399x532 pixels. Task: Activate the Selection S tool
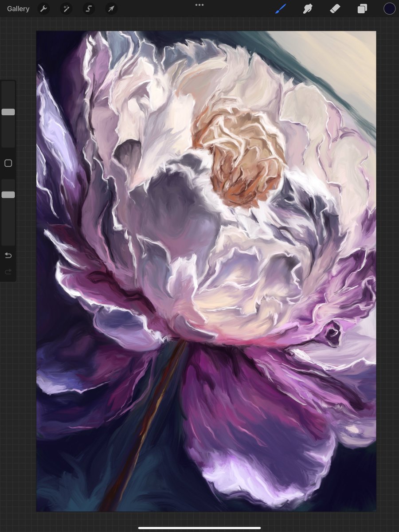coord(89,8)
